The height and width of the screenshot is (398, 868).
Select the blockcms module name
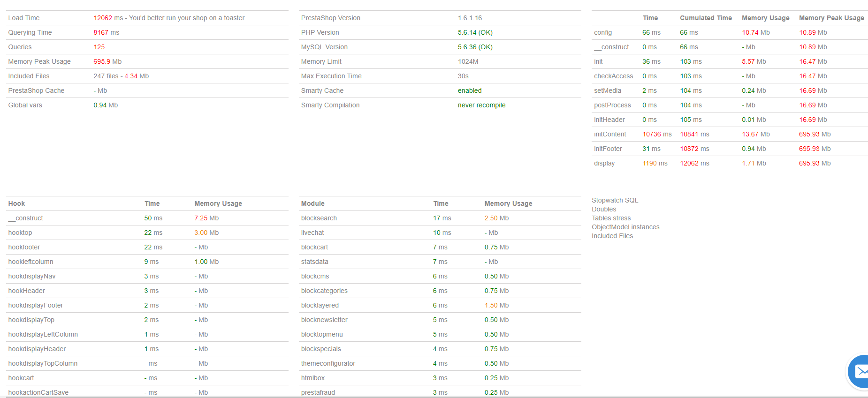coord(315,276)
